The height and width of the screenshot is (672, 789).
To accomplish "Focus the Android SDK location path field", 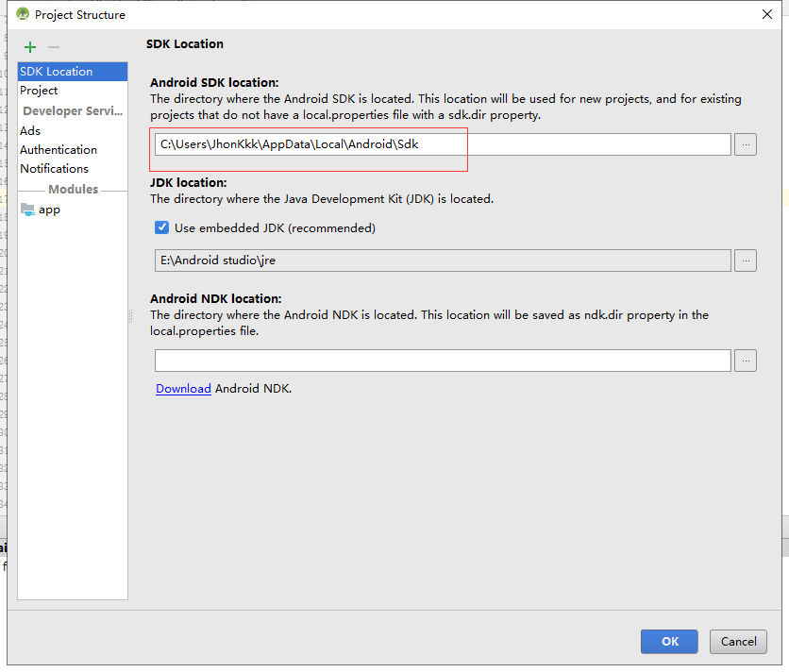I will tap(443, 144).
